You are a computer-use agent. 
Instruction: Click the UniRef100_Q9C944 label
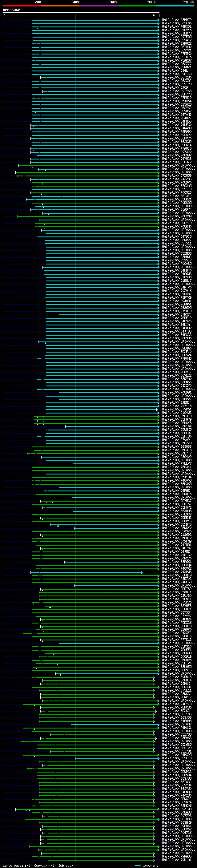click(177, 88)
